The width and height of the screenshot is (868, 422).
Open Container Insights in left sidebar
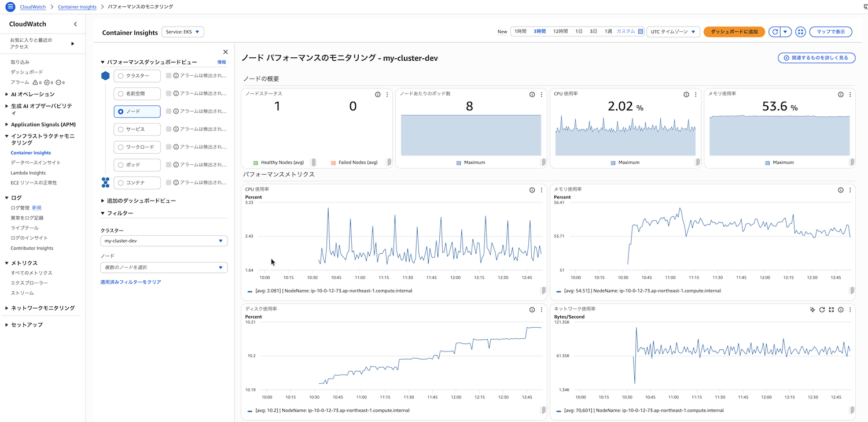click(x=31, y=153)
